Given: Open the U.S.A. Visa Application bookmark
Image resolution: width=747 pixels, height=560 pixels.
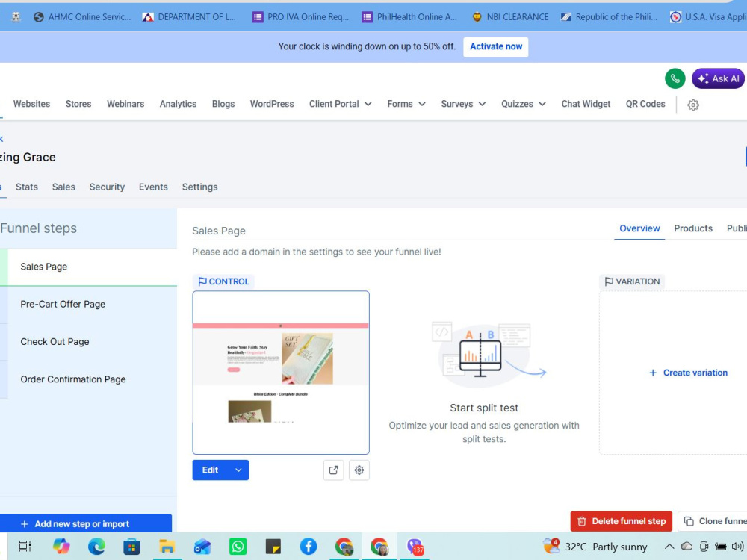Looking at the screenshot, I should coord(708,17).
